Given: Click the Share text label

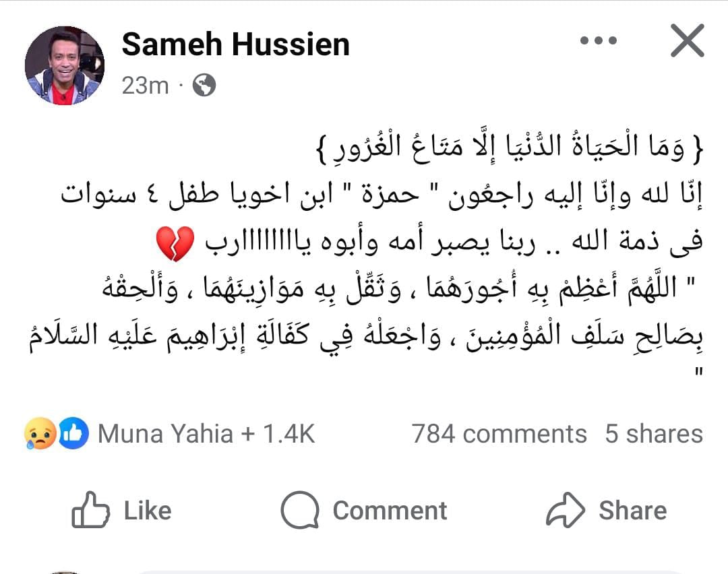Looking at the screenshot, I should pyautogui.click(x=632, y=511).
